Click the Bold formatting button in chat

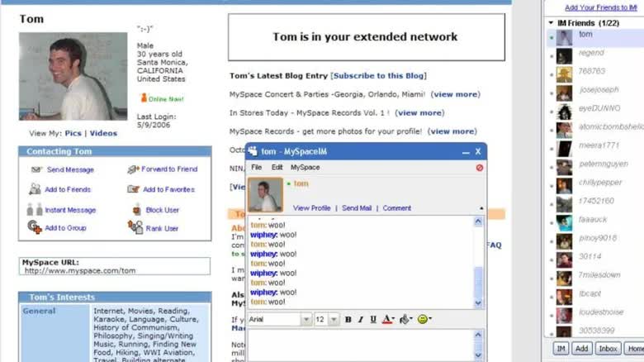[348, 319]
